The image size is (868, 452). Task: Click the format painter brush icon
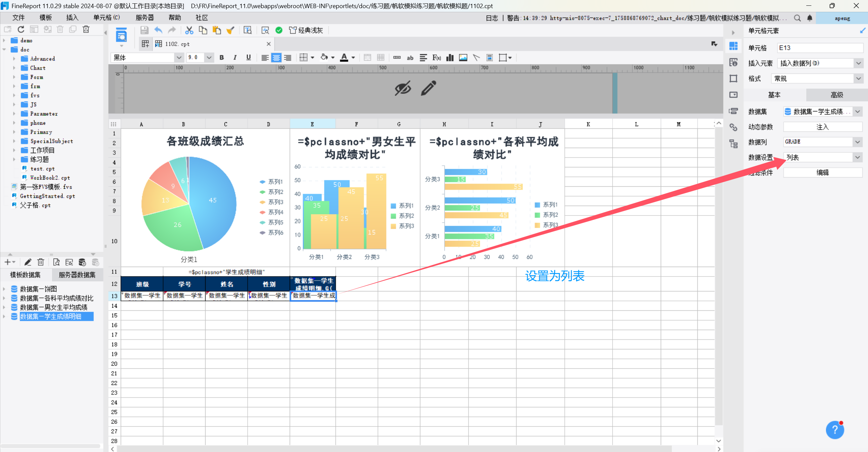coord(230,30)
